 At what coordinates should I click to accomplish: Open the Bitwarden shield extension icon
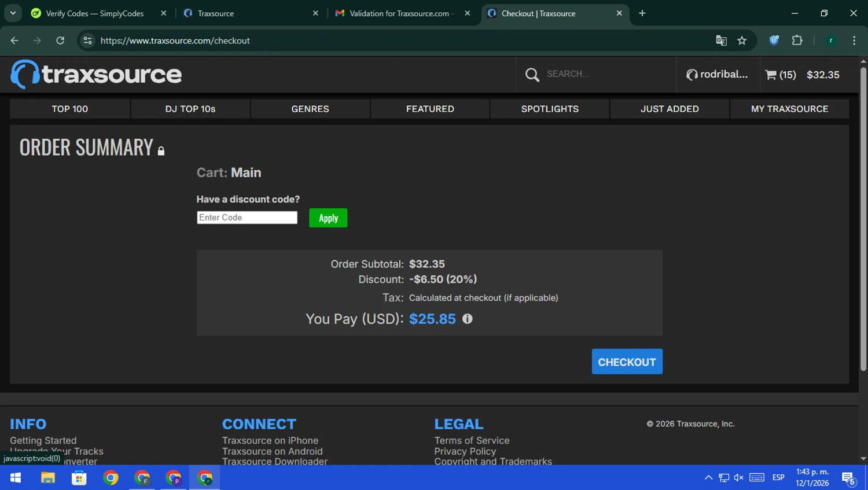pos(774,40)
